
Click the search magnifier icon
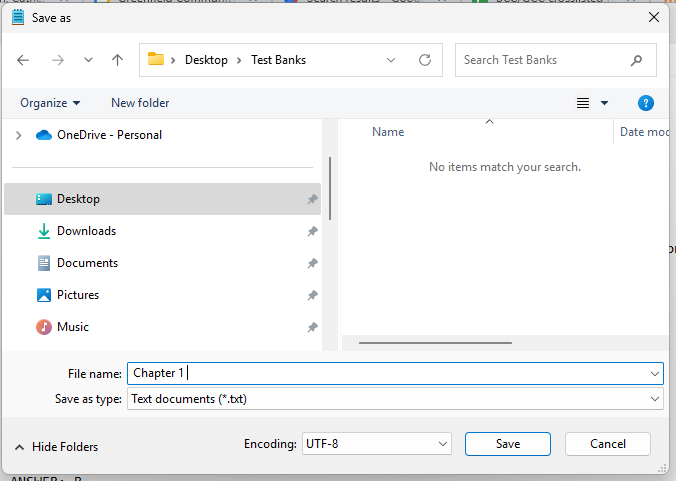point(636,60)
